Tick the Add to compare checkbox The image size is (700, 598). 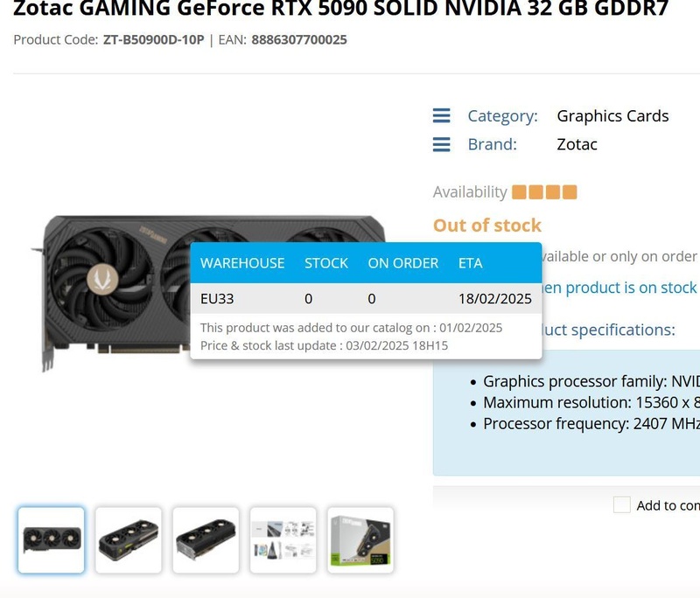coord(621,505)
